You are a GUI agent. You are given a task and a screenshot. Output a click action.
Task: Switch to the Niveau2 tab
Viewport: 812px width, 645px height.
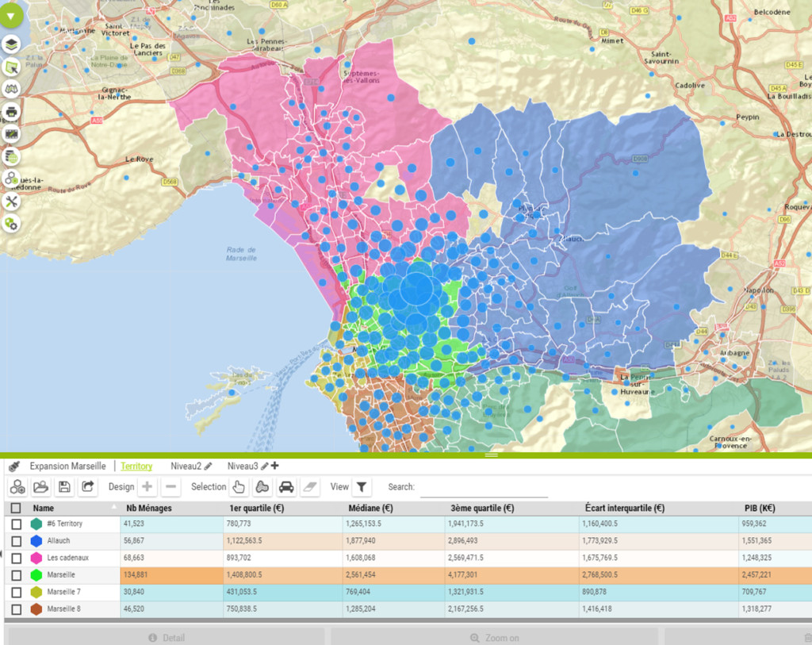click(x=186, y=466)
